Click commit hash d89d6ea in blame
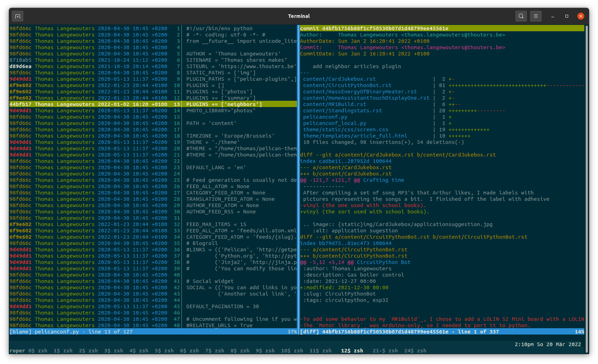The width and height of the screenshot is (598, 364). point(20,66)
